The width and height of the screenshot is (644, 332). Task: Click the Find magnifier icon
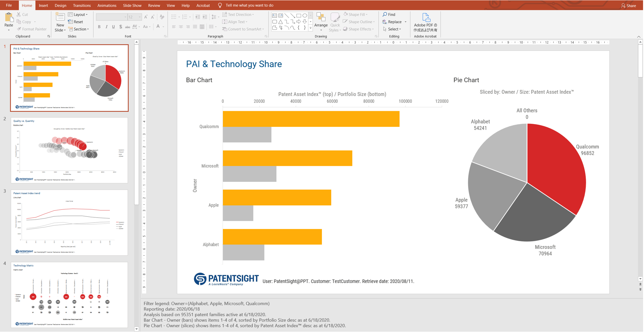(385, 14)
